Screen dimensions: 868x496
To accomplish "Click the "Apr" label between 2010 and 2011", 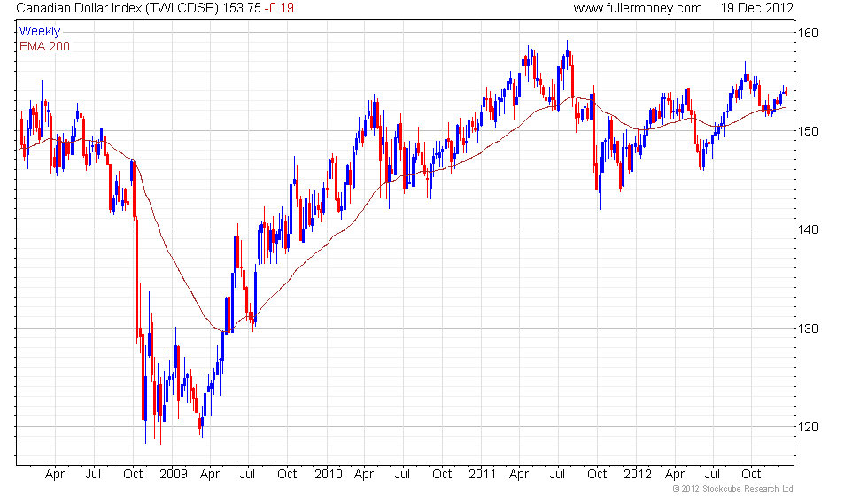I will click(364, 475).
